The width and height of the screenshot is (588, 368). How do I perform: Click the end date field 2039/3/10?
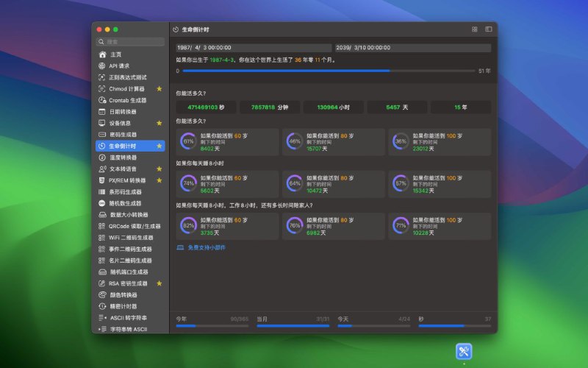[413, 48]
